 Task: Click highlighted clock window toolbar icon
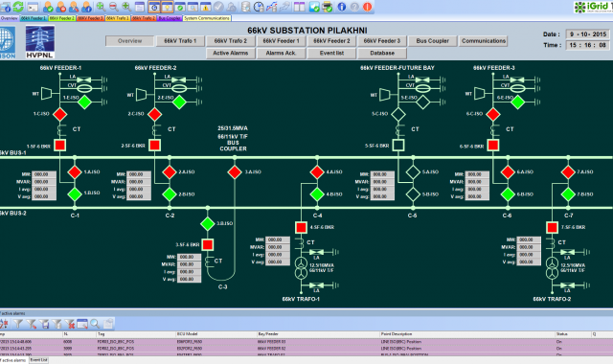click(154, 7)
